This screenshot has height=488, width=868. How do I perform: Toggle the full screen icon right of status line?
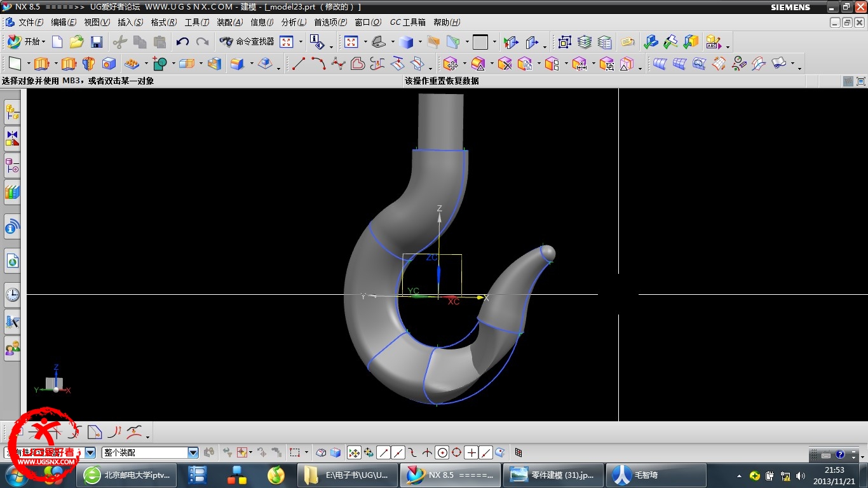(861, 81)
